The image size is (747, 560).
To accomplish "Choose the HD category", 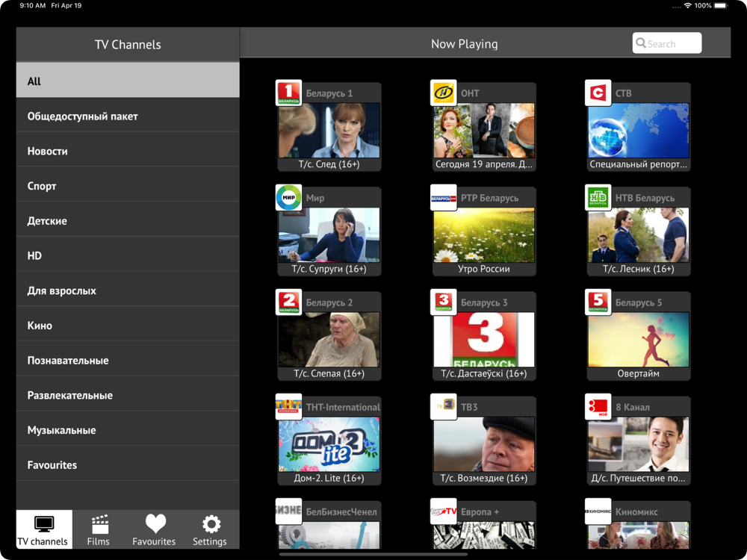I will (128, 255).
